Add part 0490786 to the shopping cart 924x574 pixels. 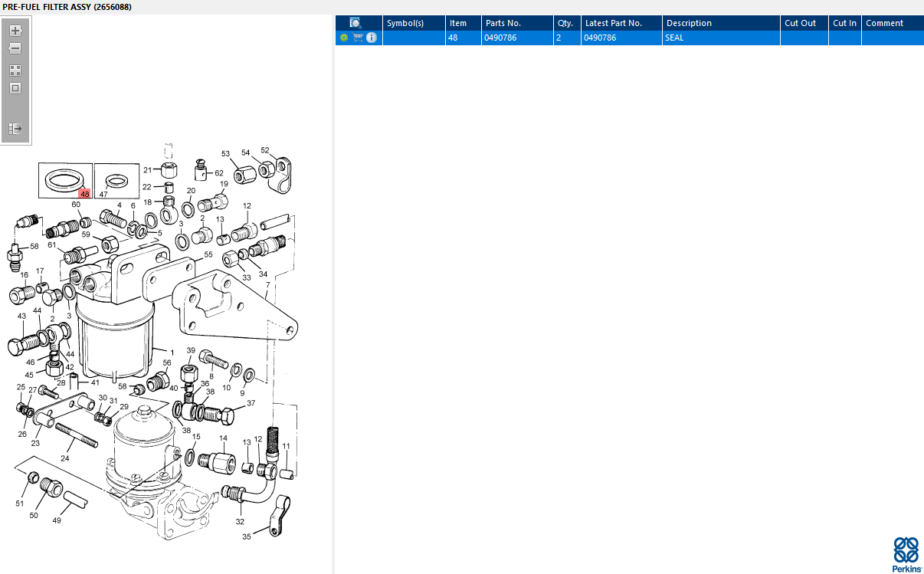pos(358,38)
